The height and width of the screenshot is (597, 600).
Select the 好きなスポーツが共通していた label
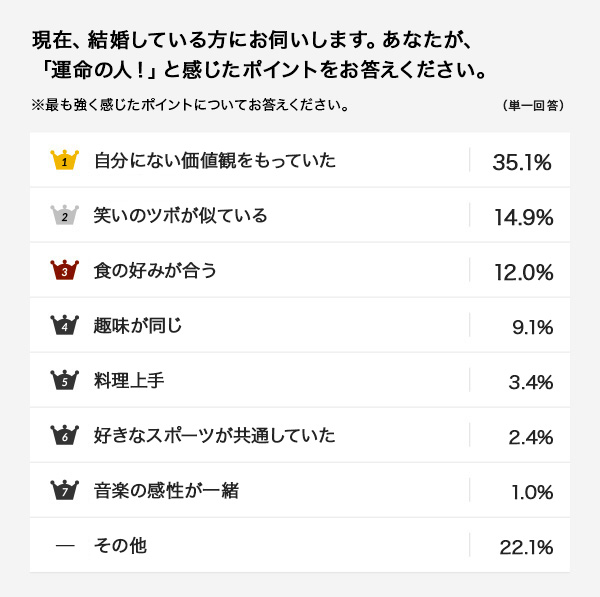[215, 436]
